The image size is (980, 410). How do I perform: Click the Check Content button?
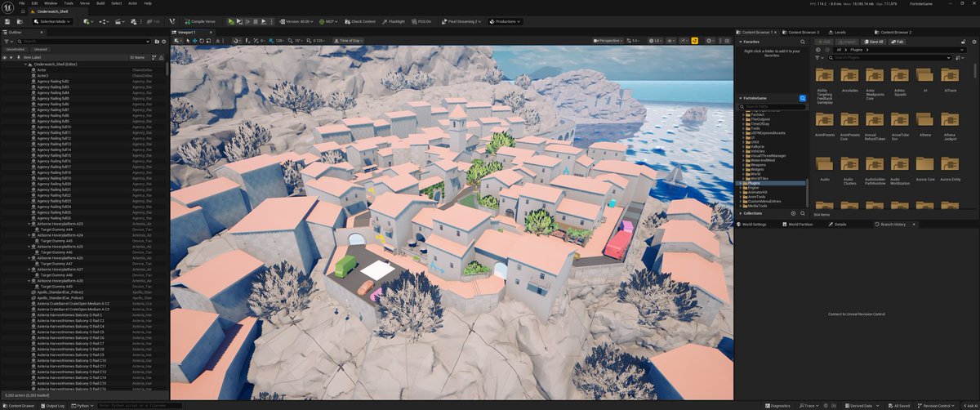pos(360,21)
